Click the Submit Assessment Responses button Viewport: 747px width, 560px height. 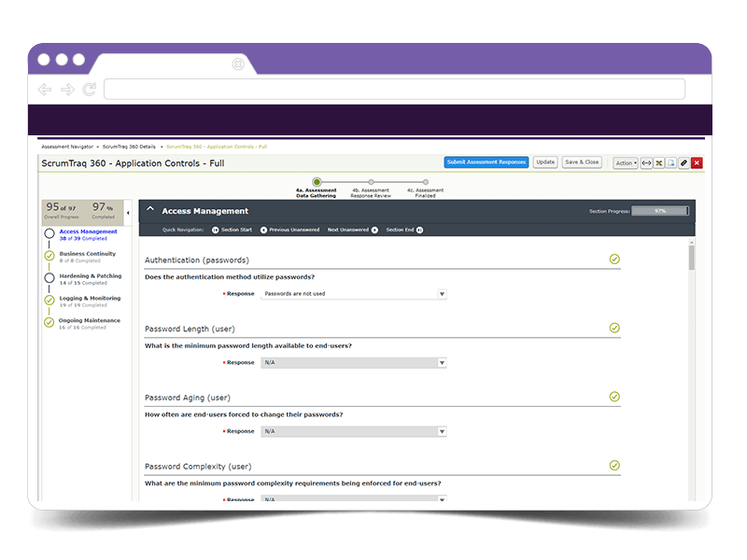(486, 162)
